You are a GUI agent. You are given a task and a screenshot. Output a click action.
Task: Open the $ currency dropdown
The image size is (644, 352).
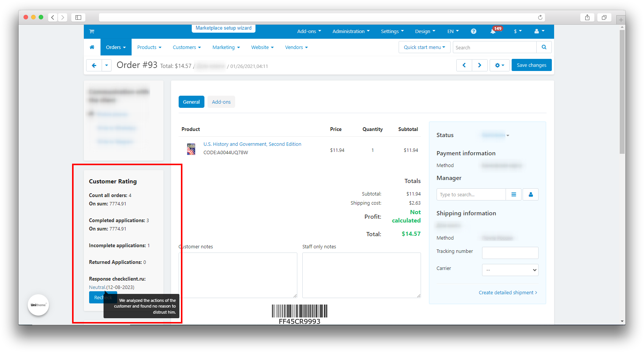(x=518, y=32)
